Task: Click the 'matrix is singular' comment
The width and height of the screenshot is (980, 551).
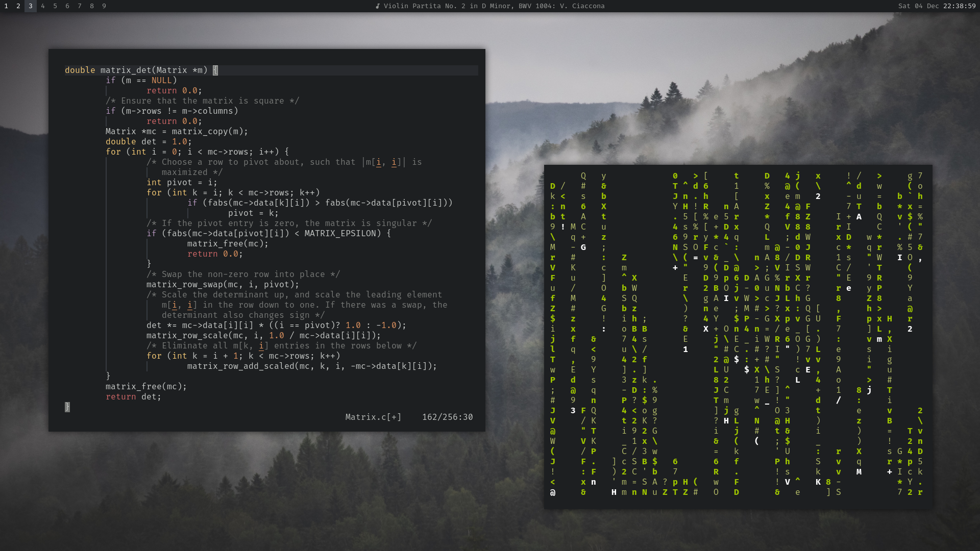Action: [289, 223]
